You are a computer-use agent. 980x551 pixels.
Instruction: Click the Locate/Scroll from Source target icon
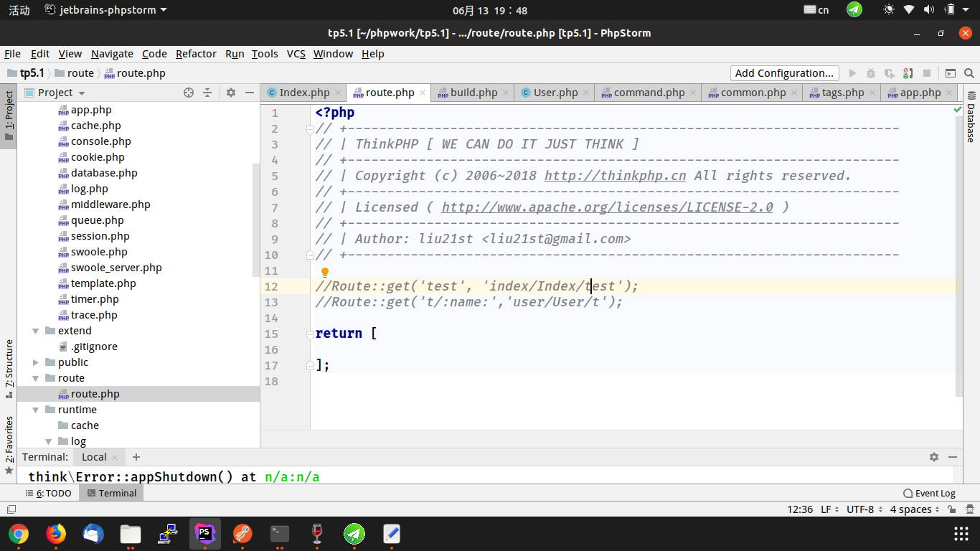[x=189, y=93]
